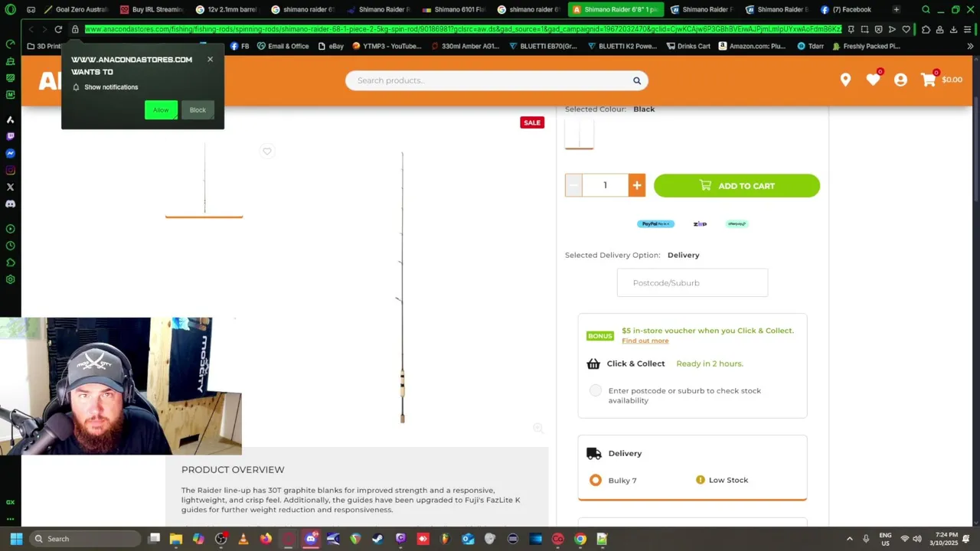
Task: Open Drinks Cart bookmark
Action: point(688,46)
